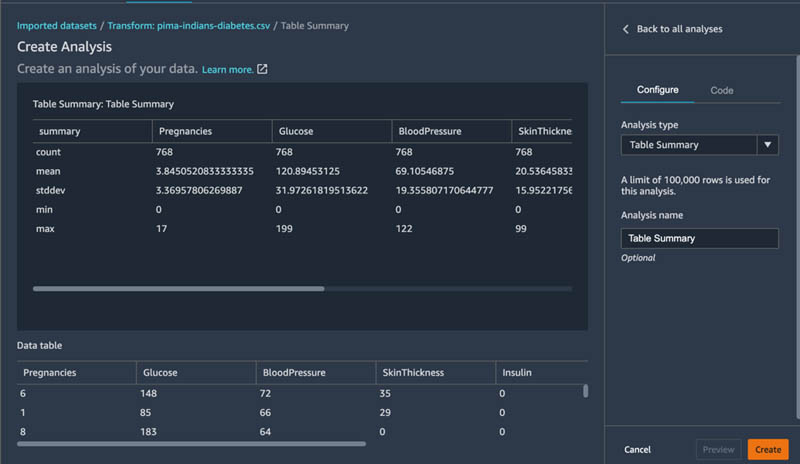Click the BloodPressure max value 122
The width and height of the screenshot is (800, 464).
(404, 229)
